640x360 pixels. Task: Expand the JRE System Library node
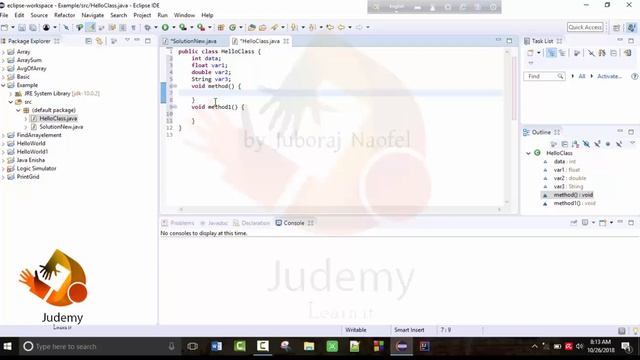coord(11,93)
